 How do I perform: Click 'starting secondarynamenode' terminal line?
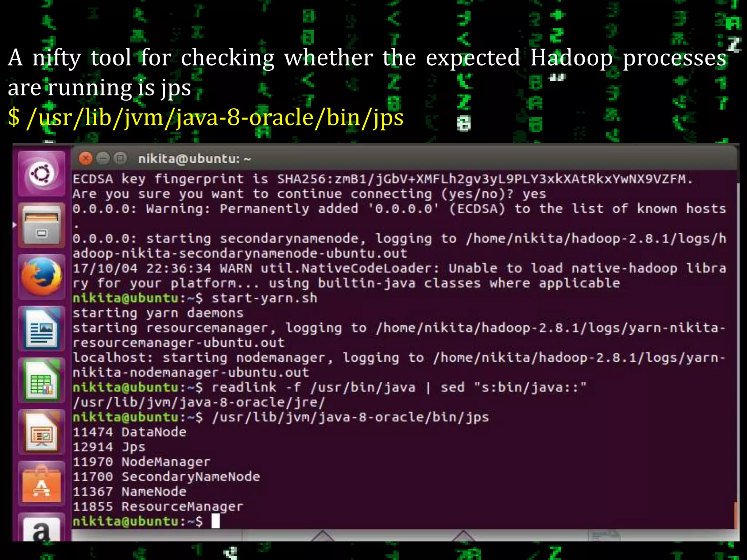click(399, 246)
